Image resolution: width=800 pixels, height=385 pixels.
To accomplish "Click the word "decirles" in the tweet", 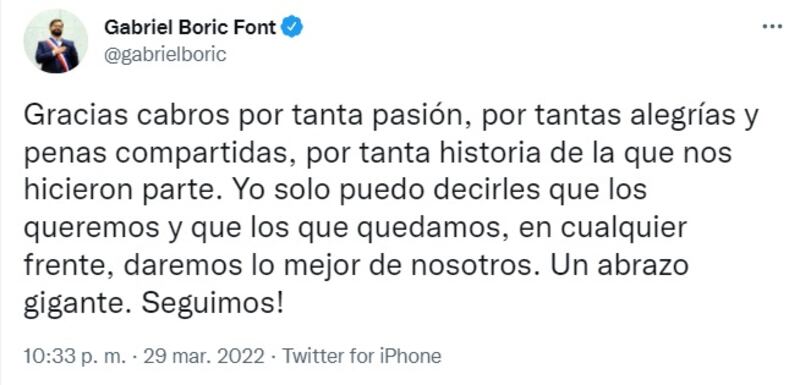I will pyautogui.click(x=481, y=192).
